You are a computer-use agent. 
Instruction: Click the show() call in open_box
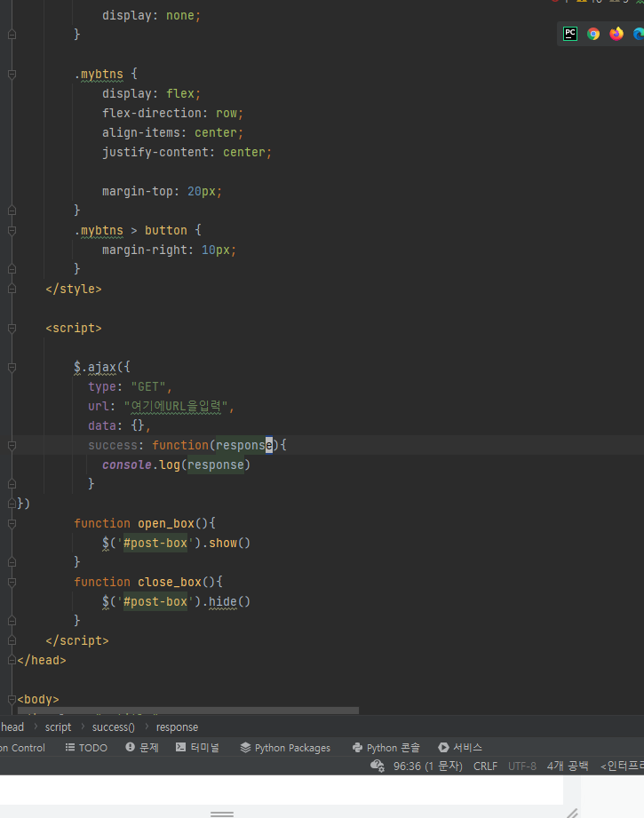coord(229,543)
